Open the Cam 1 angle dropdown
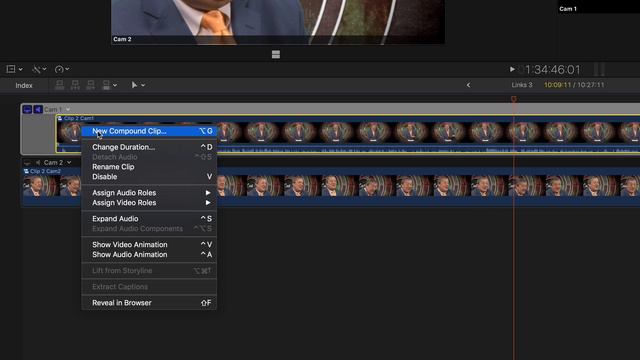The image size is (640, 360). coord(68,109)
